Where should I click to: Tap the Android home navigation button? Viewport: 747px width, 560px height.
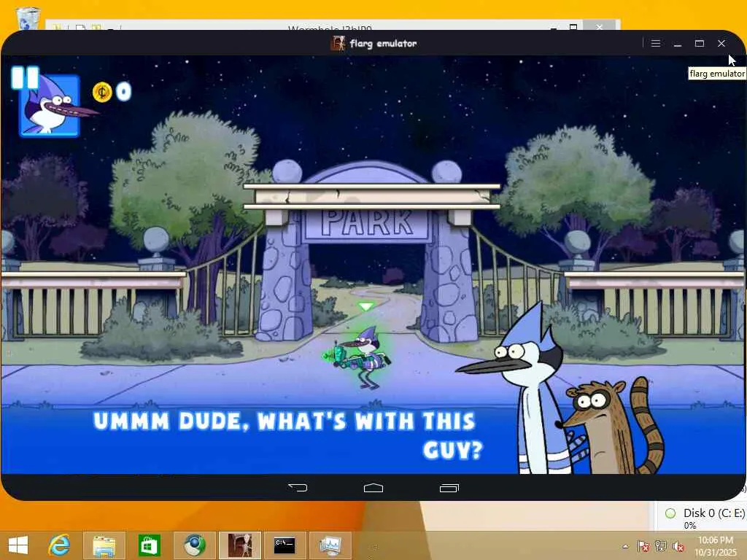tap(373, 488)
